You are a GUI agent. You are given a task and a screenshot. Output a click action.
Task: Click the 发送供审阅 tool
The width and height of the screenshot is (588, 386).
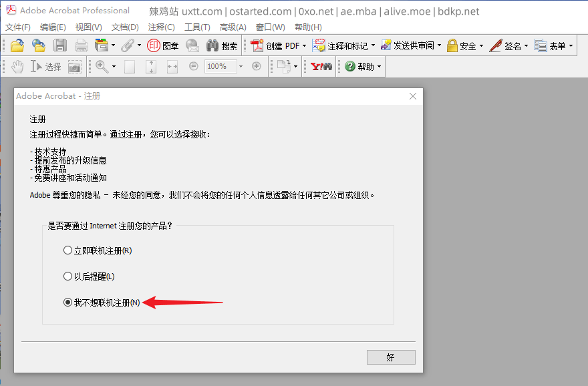point(407,45)
